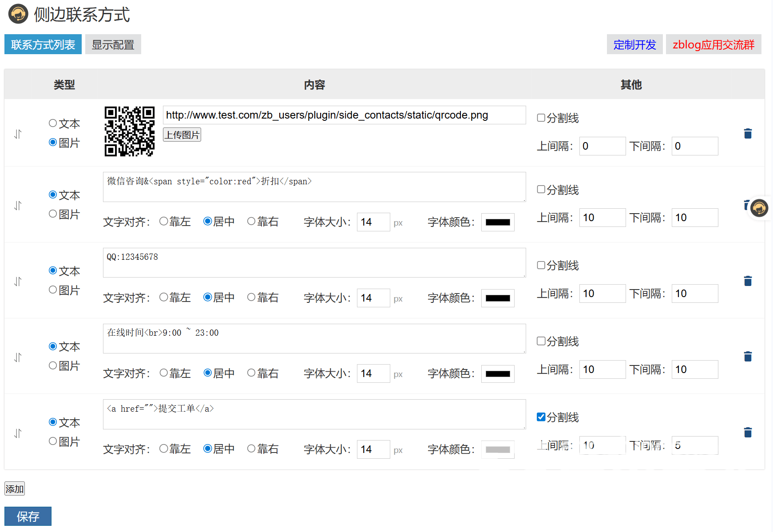
Task: Click sort handle of QQ:12345678 row
Action: 18,282
